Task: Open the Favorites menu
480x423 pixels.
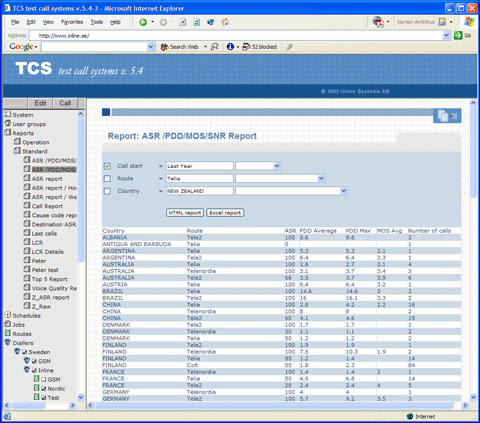Action: click(x=72, y=22)
